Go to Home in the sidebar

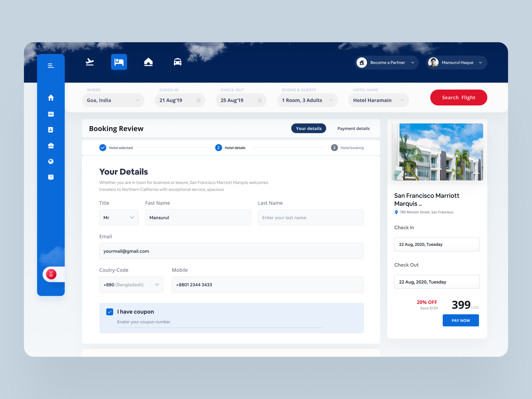click(x=51, y=98)
